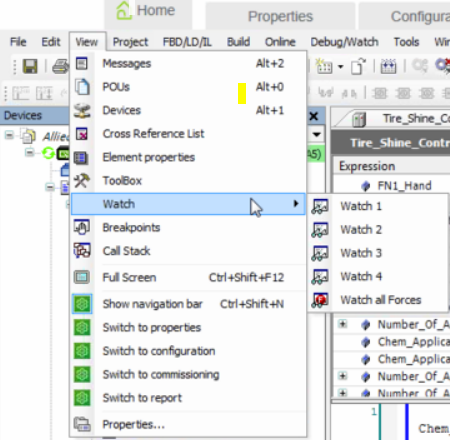Switch to the Properties tab
Image resolution: width=450 pixels, height=440 pixels.
coord(280,16)
